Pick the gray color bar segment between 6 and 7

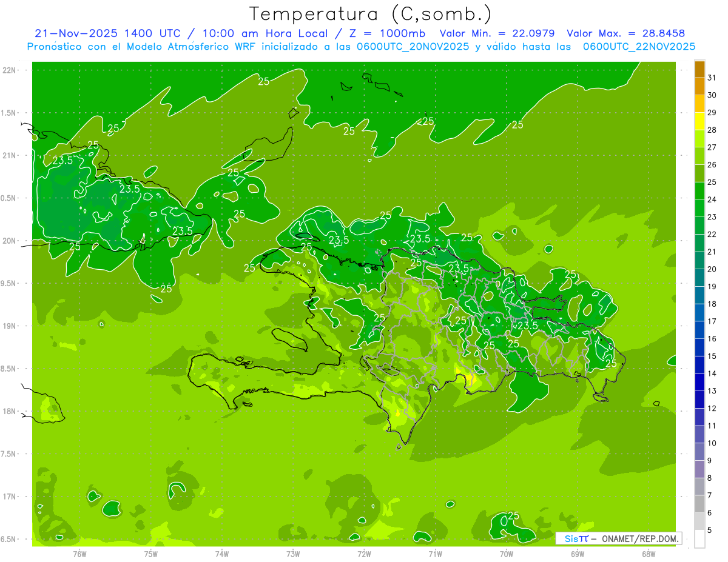699,504
